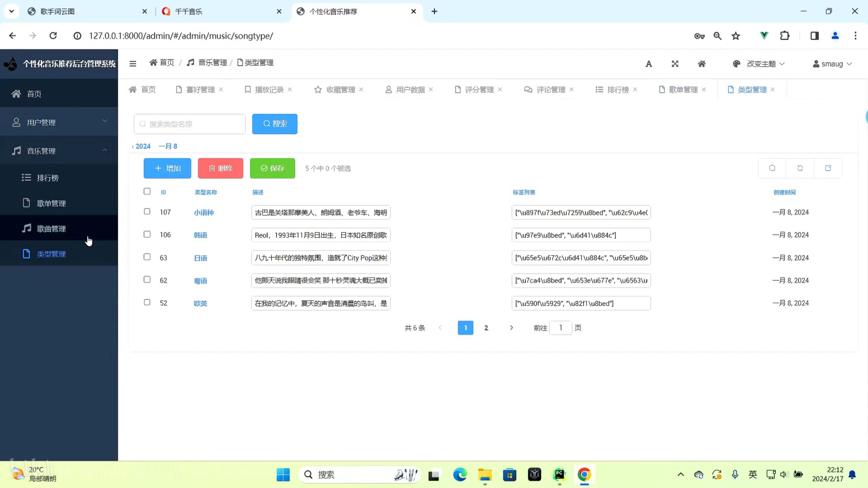Close the 类型管理 tab
This screenshot has height=488, width=868.
(773, 89)
